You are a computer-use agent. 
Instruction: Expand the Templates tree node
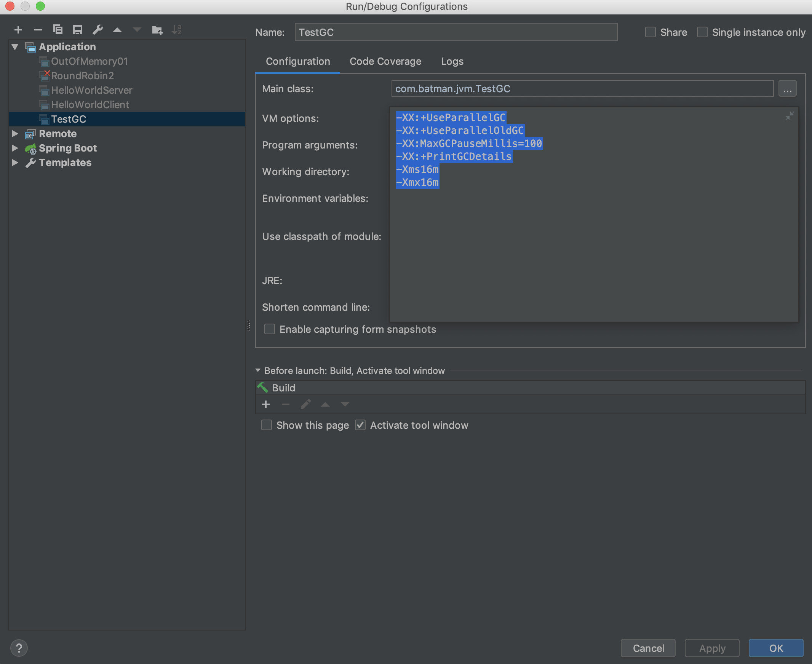15,163
